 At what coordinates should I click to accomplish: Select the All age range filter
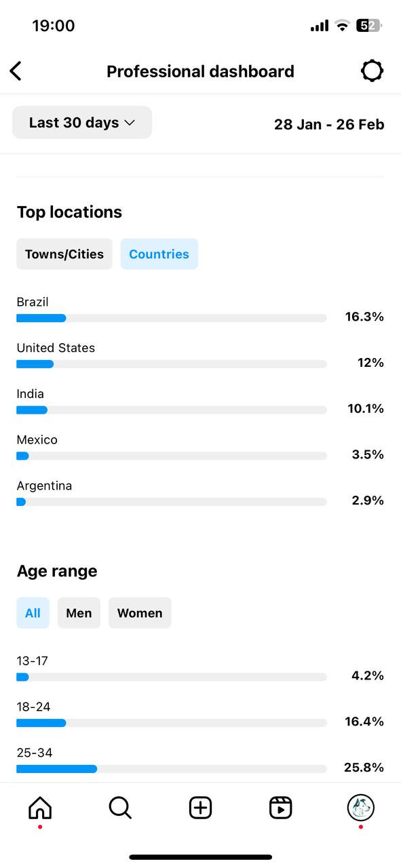click(x=33, y=613)
